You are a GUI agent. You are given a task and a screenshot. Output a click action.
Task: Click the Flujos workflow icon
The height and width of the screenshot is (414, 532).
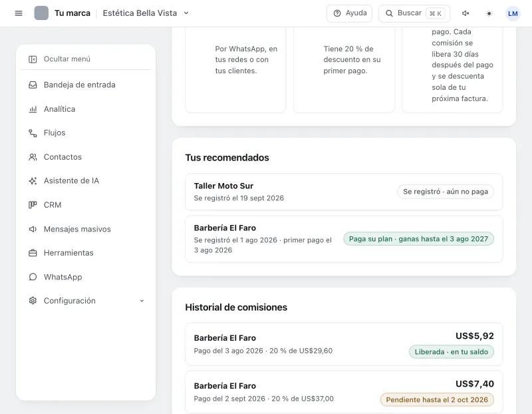(33, 133)
